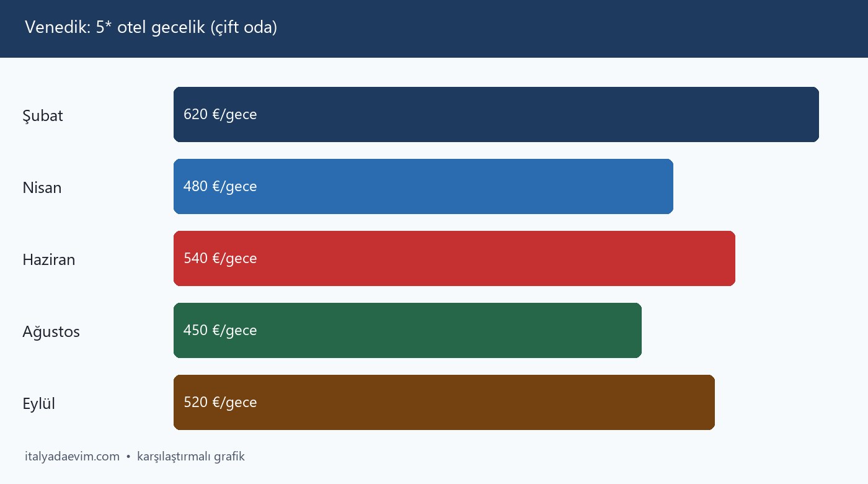
Task: Click the Haziran month label
Action: click(x=49, y=259)
